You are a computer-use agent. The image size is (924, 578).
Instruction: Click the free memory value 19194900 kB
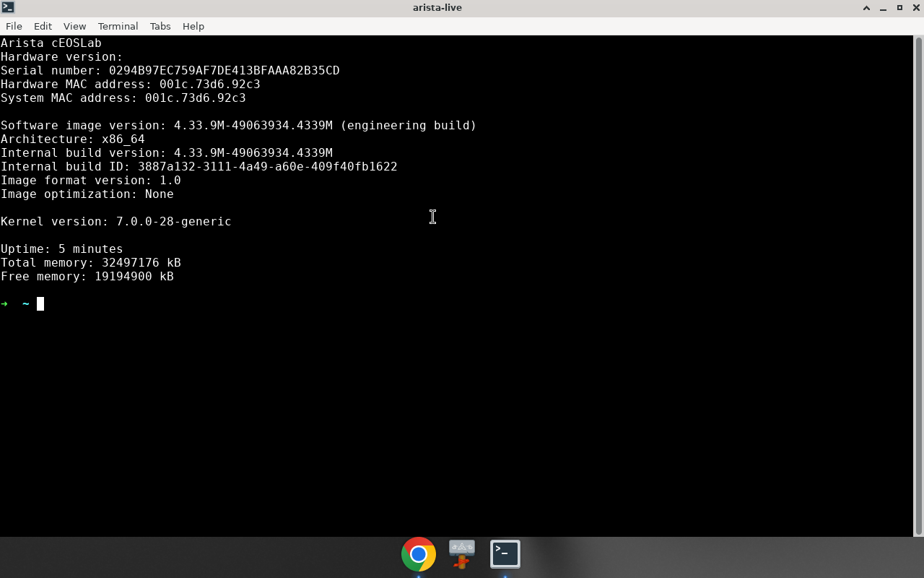[x=134, y=277]
